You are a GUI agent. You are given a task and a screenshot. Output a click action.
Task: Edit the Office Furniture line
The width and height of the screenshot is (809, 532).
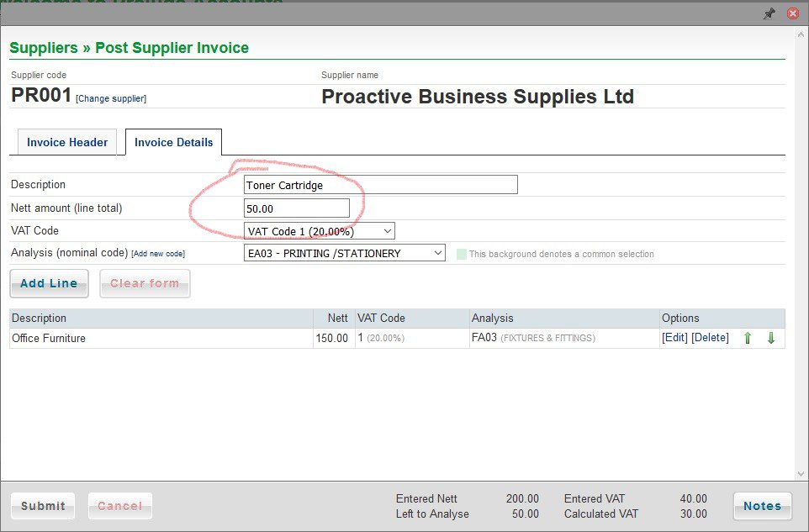[674, 338]
